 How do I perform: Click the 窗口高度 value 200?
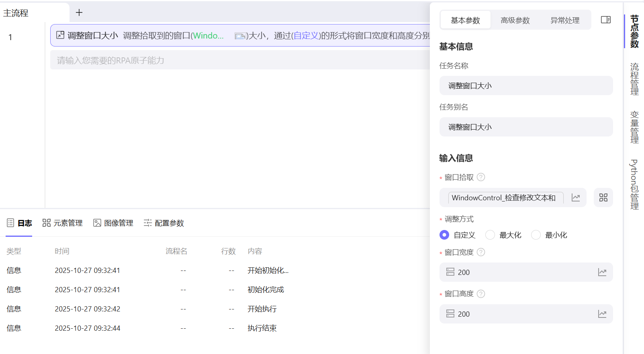464,314
